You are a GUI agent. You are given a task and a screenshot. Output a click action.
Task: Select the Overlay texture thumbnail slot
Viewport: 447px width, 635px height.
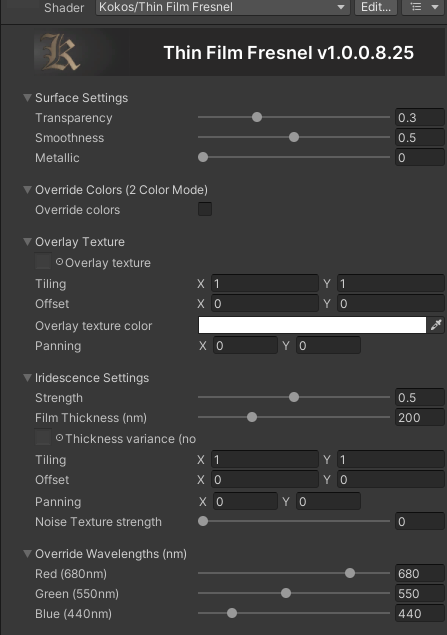point(43,261)
